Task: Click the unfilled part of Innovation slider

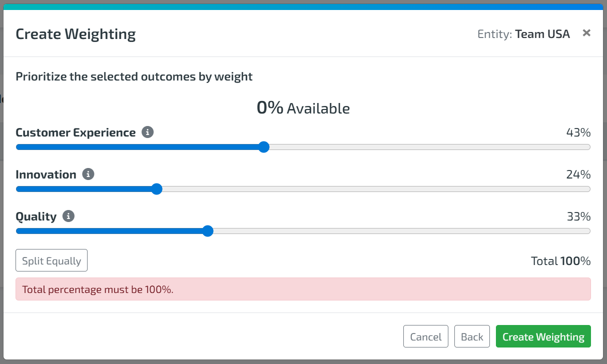Action: (x=375, y=189)
